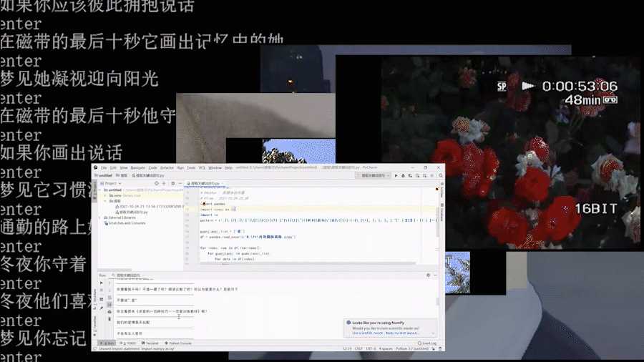644x362 pixels.
Task: Open the Event Log
Action: click(x=428, y=343)
